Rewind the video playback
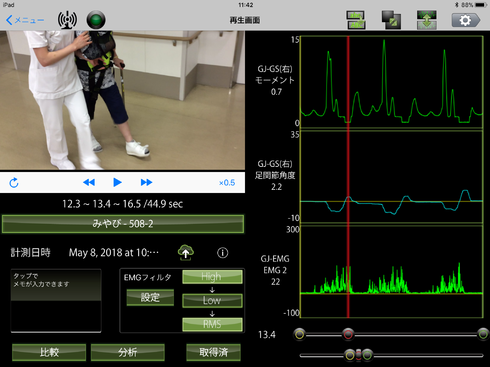Image resolution: width=490 pixels, height=367 pixels. point(89,182)
